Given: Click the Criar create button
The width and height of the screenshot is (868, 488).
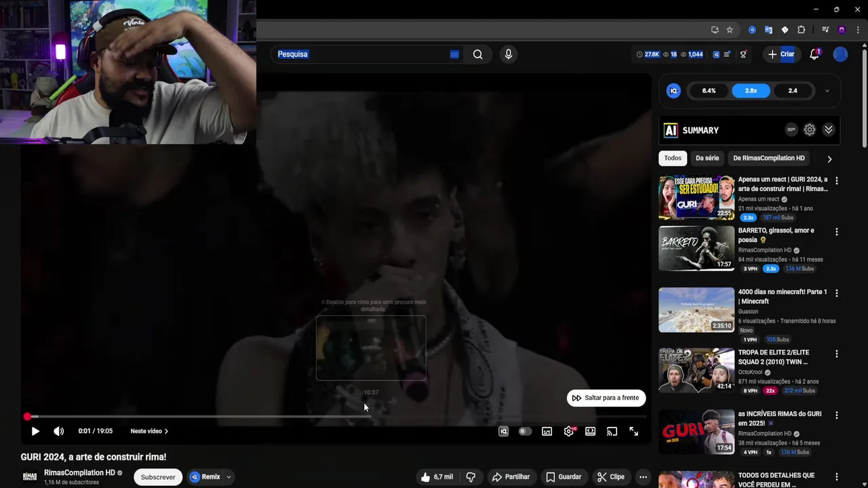Looking at the screenshot, I should [x=781, y=54].
